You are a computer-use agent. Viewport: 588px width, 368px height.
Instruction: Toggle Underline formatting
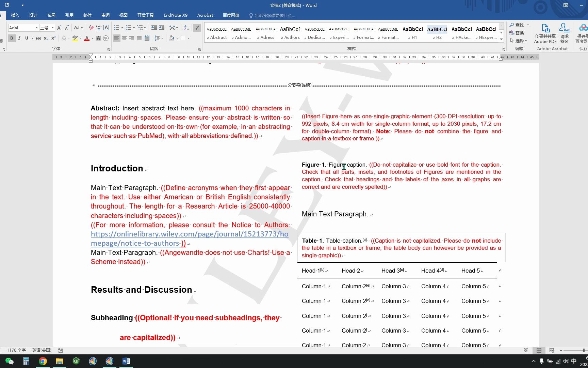pos(27,38)
